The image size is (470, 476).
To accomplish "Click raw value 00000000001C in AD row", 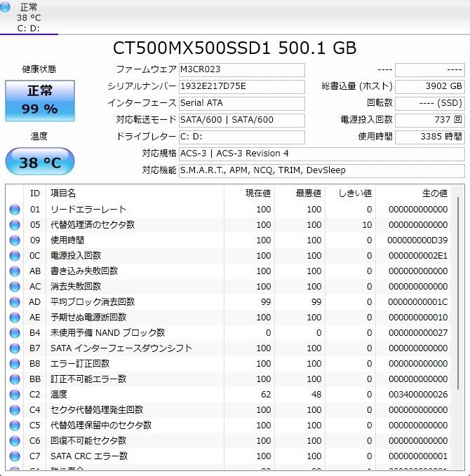I will 418,302.
